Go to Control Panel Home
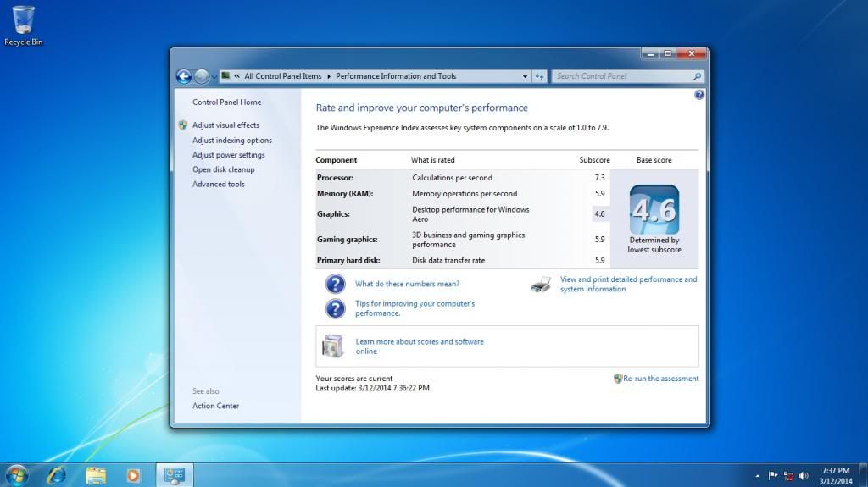868x487 pixels. click(226, 102)
